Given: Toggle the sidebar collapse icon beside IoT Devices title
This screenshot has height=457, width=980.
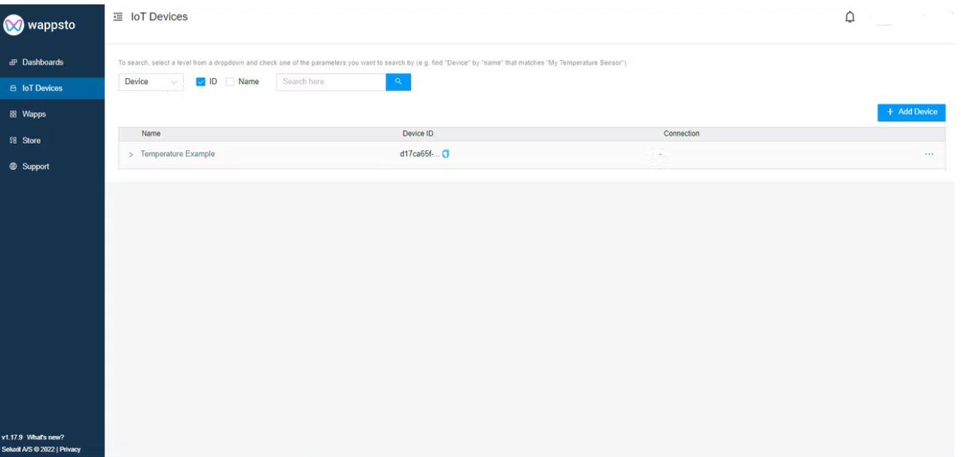Looking at the screenshot, I should [x=118, y=17].
